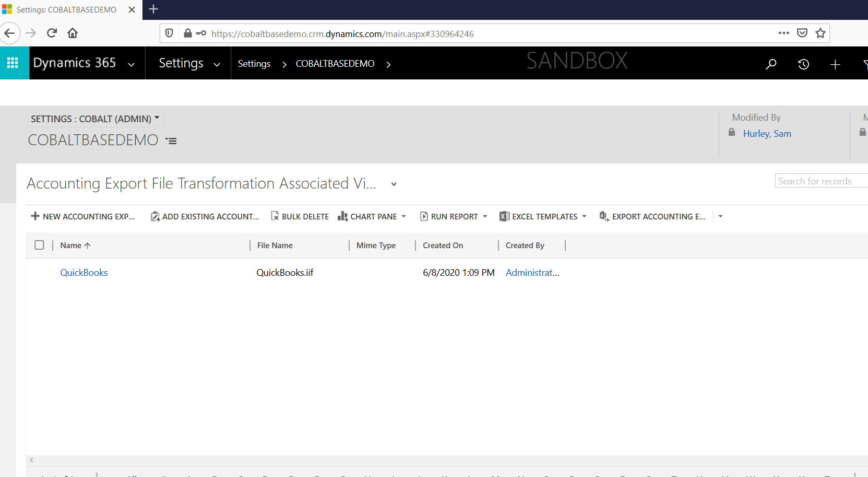Click Run Report command
Screen dimensions: 868x477
tap(449, 216)
